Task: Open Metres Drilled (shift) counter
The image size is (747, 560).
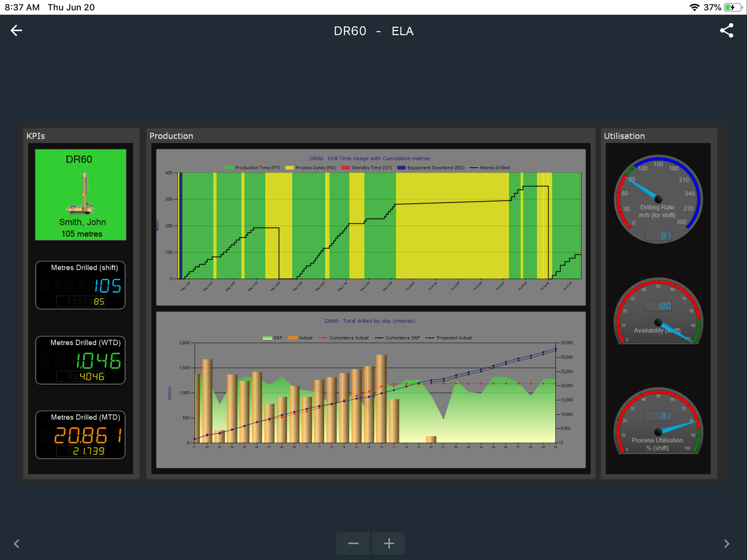Action: pos(80,285)
